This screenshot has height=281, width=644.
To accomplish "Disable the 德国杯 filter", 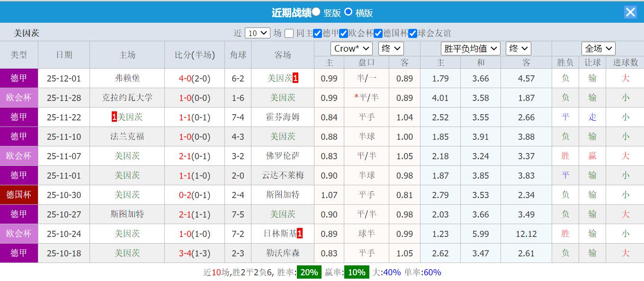I will pos(377,33).
